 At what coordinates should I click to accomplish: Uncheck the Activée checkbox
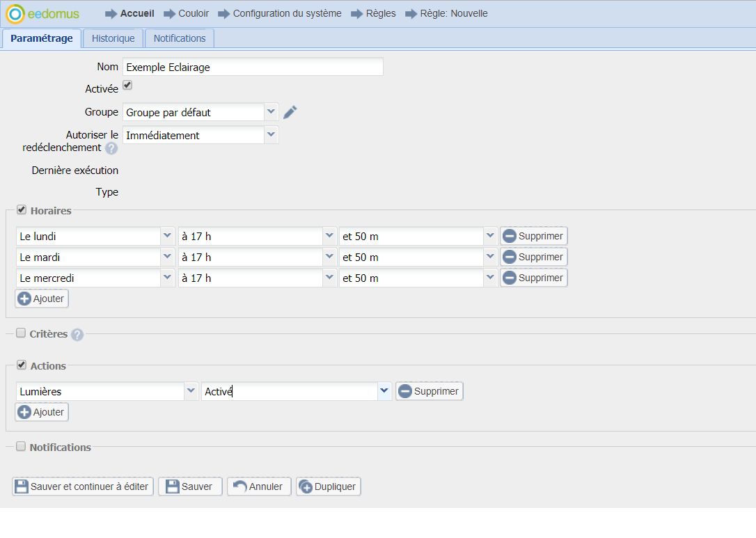(127, 86)
